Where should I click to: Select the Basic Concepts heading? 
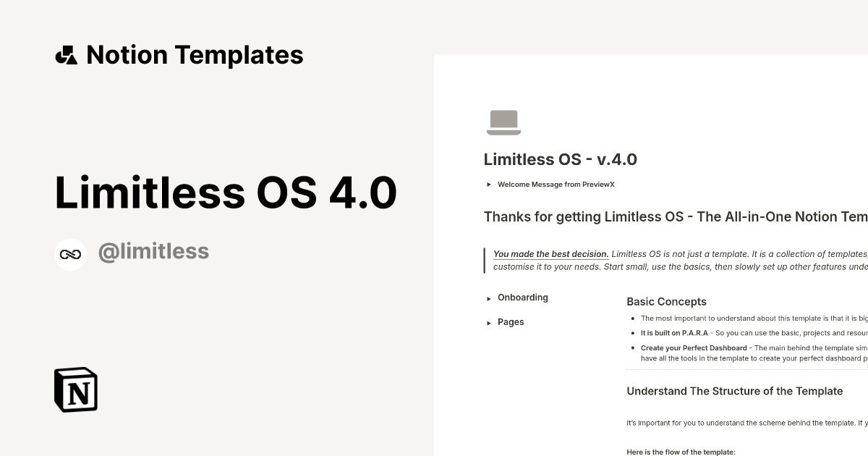coord(666,302)
